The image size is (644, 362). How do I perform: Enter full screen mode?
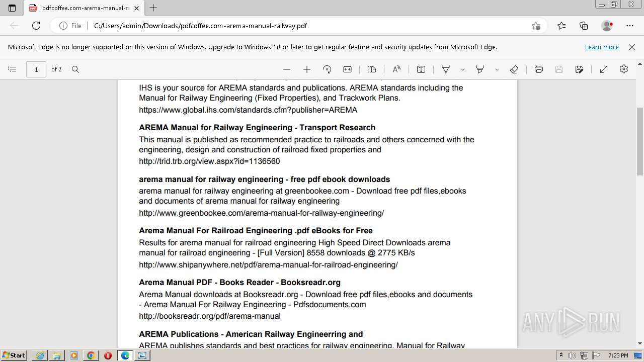pos(604,69)
